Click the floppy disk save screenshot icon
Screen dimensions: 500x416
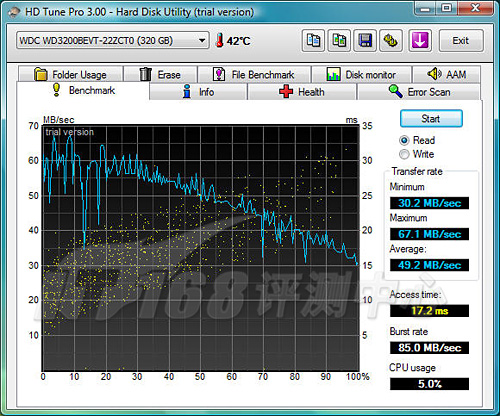[365, 41]
